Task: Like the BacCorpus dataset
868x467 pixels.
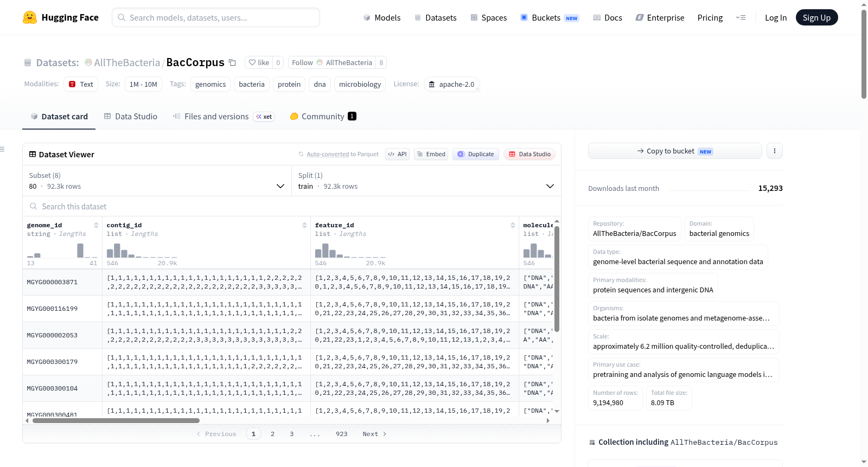Action: (x=259, y=62)
